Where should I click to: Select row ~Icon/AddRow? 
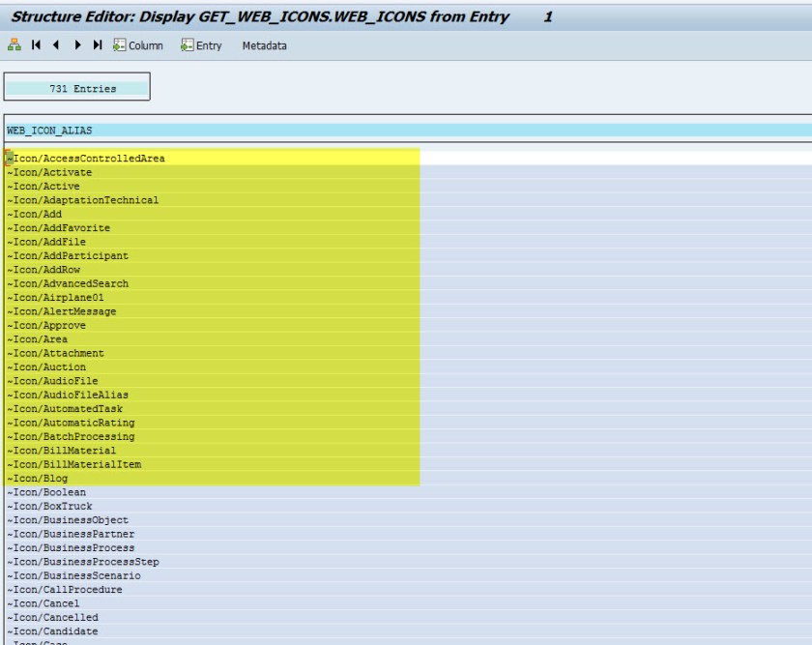(x=408, y=270)
